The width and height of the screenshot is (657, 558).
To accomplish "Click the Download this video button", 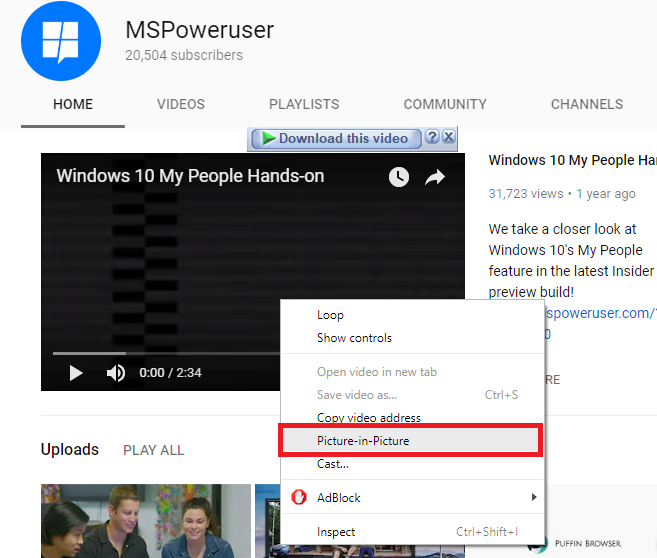I will coord(336,139).
